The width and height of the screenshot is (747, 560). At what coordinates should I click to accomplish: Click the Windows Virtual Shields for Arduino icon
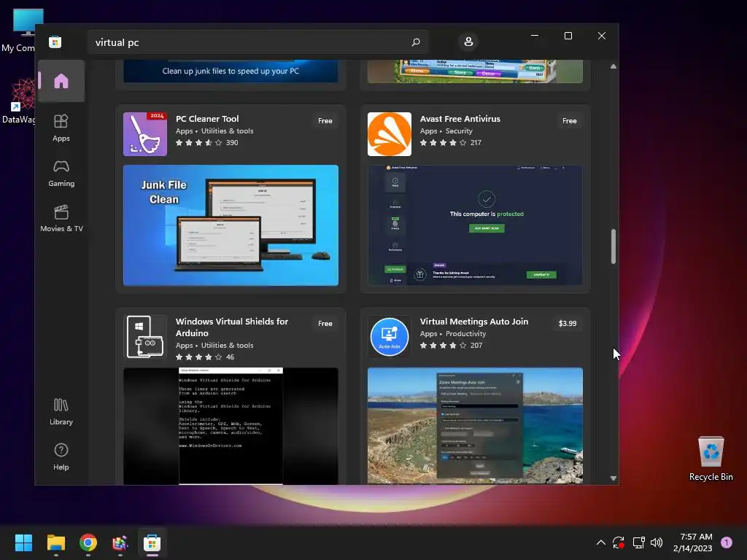pos(145,337)
